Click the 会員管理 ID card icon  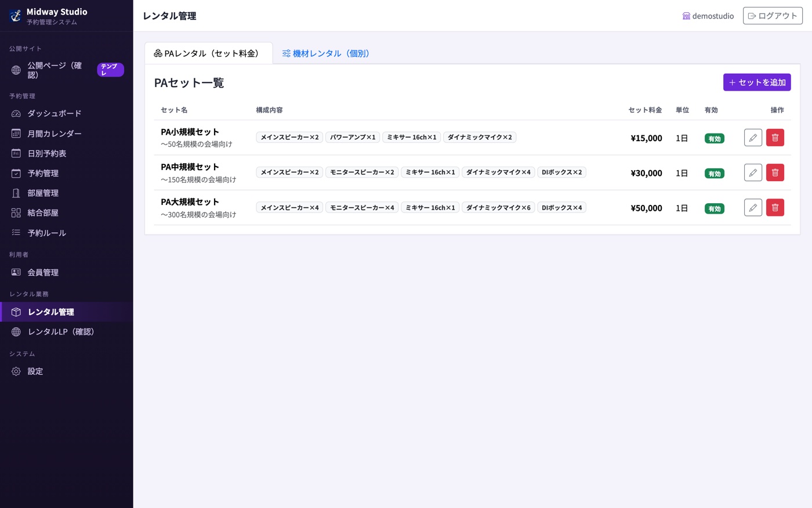coord(16,272)
